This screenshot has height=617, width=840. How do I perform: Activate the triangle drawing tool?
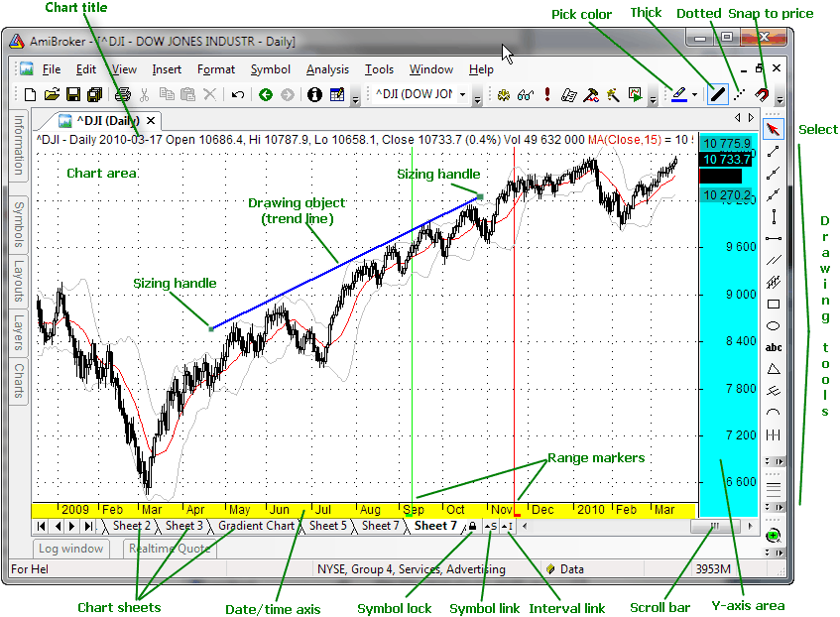point(774,369)
